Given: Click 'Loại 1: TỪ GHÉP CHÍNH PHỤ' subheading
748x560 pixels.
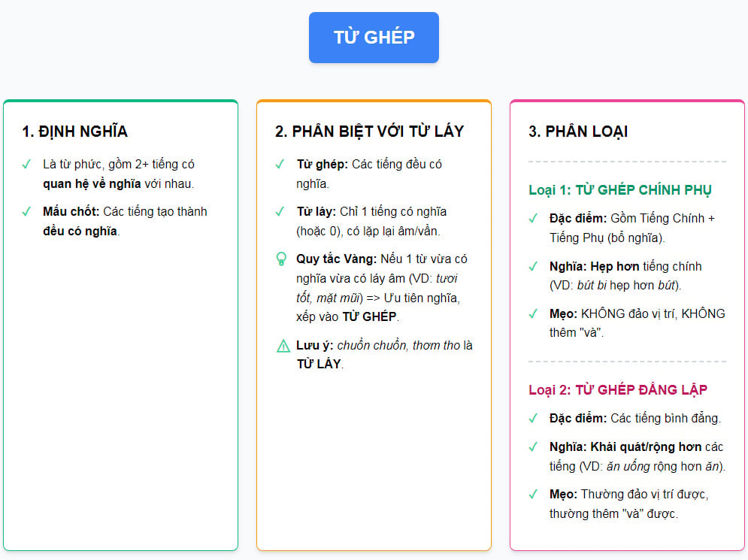Looking at the screenshot, I should point(619,190).
